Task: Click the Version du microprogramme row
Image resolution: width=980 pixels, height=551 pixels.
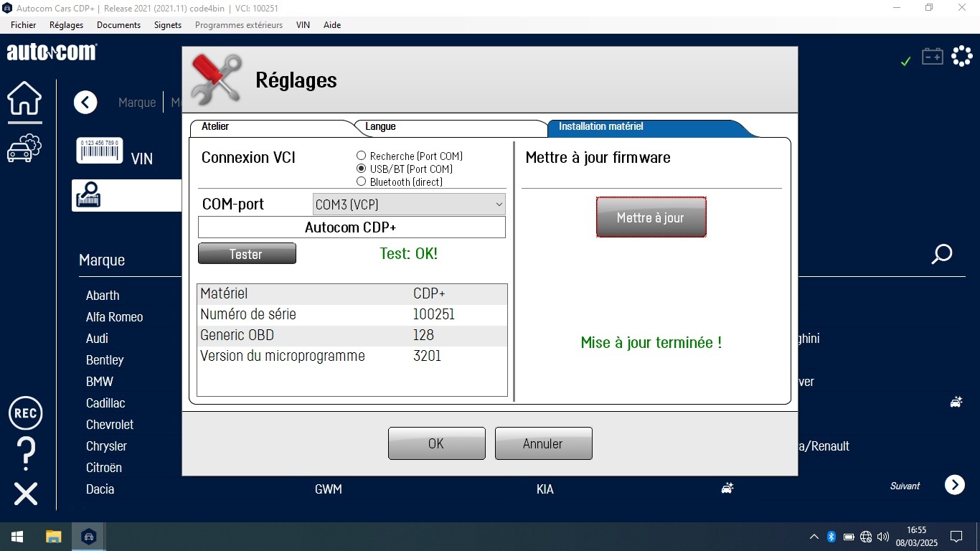Action: 352,357
